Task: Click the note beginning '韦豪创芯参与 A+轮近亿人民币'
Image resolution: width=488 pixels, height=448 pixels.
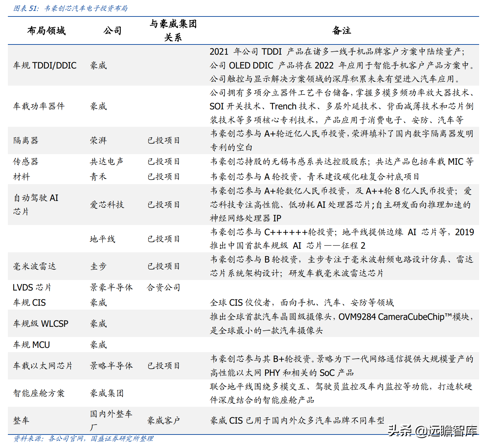Action: [x=342, y=140]
